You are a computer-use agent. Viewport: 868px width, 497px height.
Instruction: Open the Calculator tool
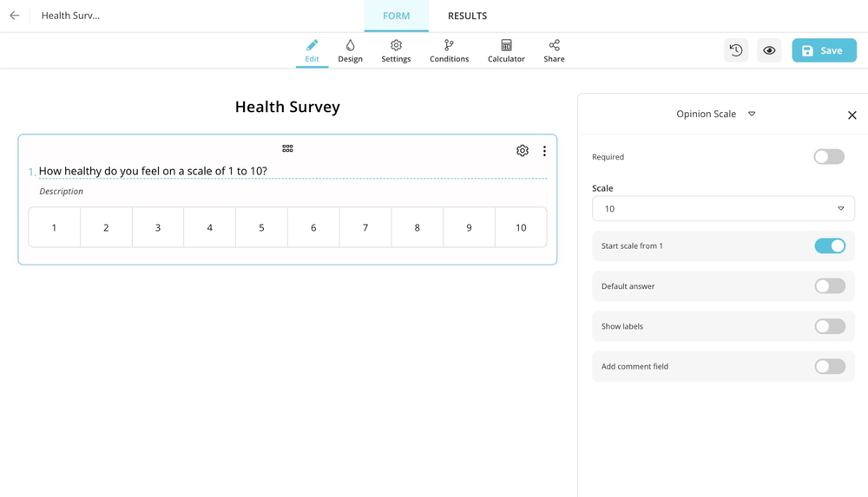[506, 50]
